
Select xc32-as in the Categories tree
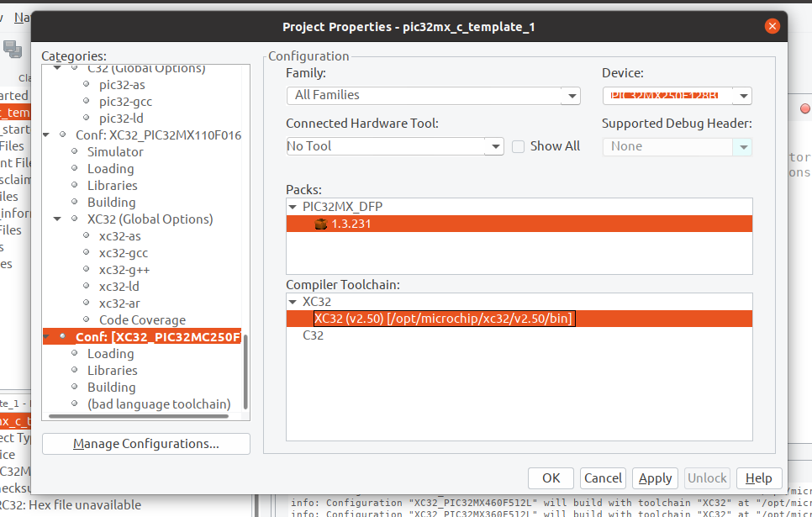click(119, 236)
